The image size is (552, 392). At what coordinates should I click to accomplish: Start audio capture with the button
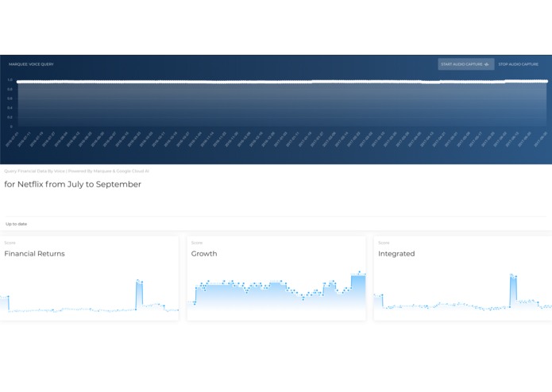[465, 64]
